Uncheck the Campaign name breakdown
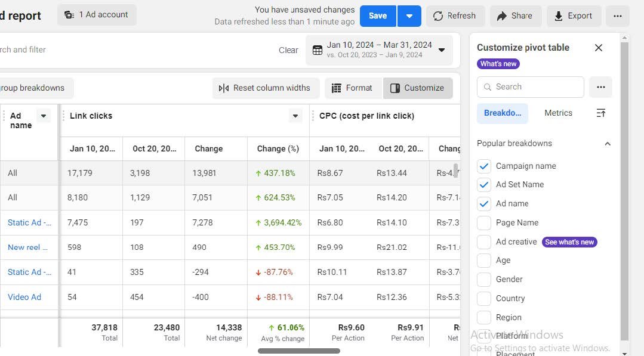The image size is (644, 356). click(x=484, y=166)
